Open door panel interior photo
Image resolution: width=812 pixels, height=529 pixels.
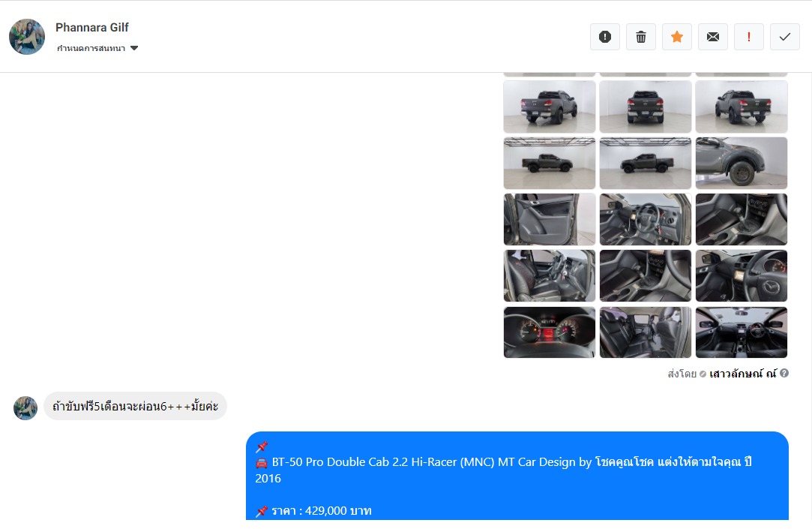[550, 219]
